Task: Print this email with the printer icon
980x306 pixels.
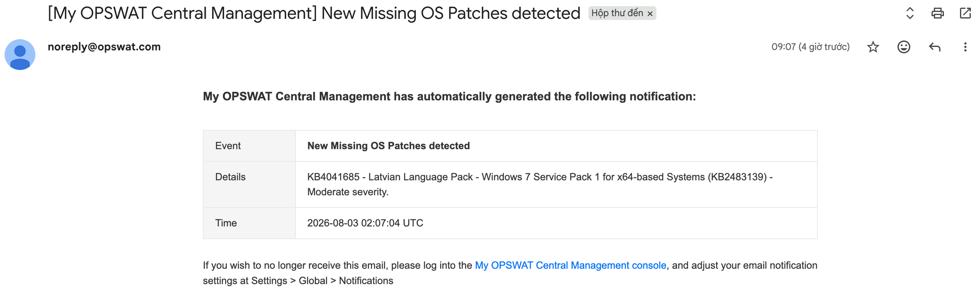Action: [x=937, y=13]
